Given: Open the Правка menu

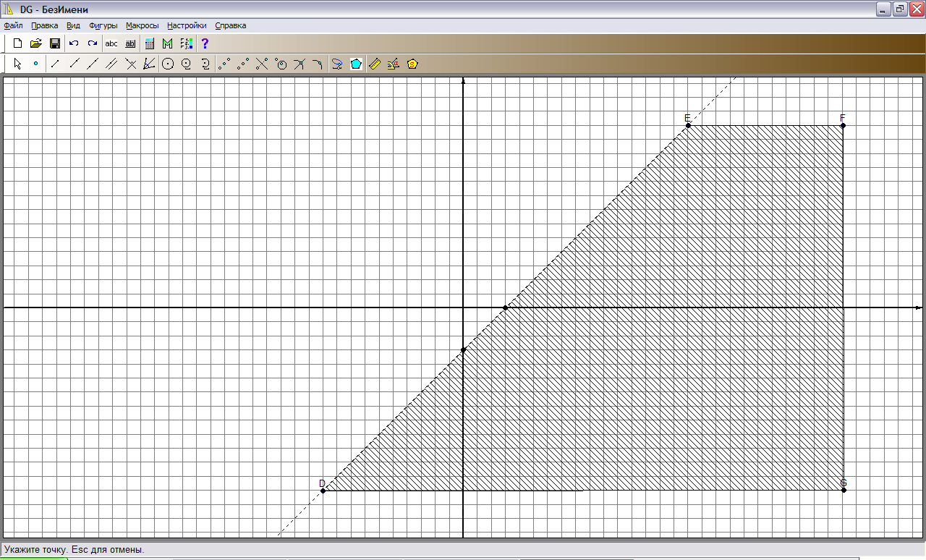Looking at the screenshot, I should click(x=45, y=25).
